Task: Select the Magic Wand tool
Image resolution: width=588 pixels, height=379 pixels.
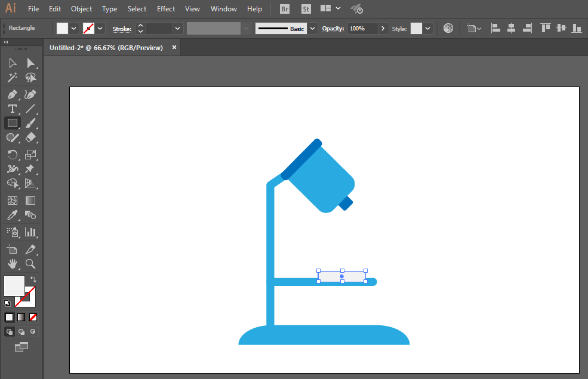Action: click(13, 78)
